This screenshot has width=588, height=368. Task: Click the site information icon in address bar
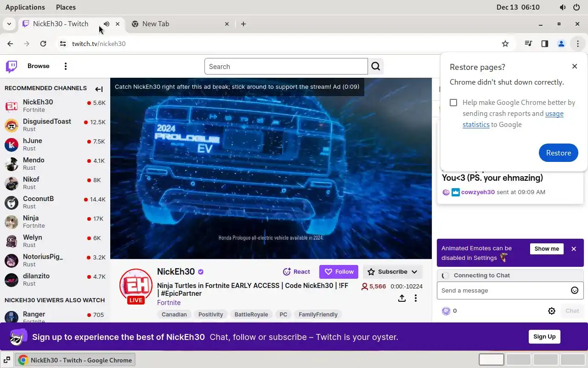(63, 44)
